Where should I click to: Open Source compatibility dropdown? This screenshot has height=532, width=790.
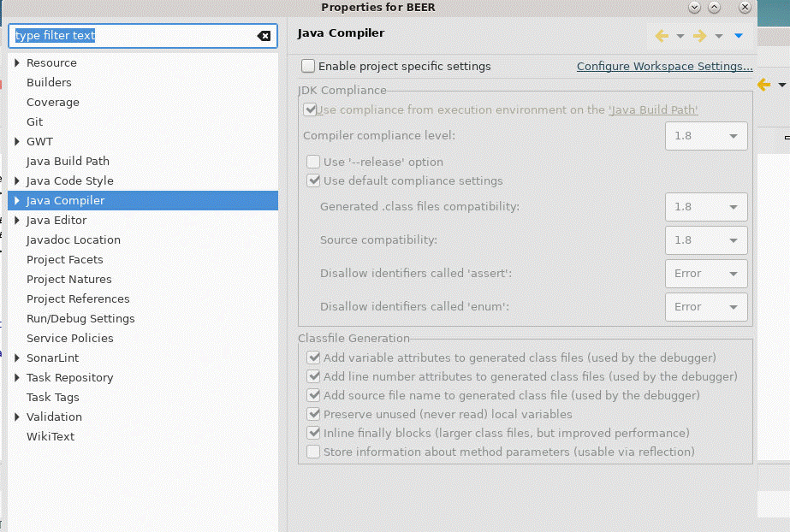click(x=705, y=240)
